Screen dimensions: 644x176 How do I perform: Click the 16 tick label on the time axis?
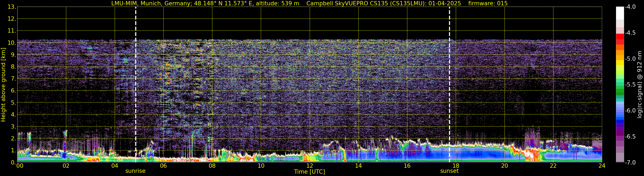[407, 166]
